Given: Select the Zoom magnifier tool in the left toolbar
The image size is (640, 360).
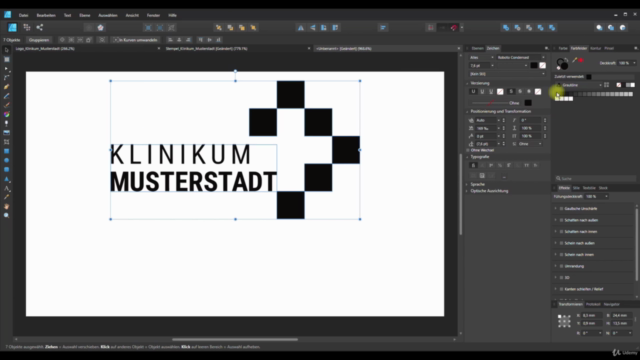Looking at the screenshot, I should (7, 216).
